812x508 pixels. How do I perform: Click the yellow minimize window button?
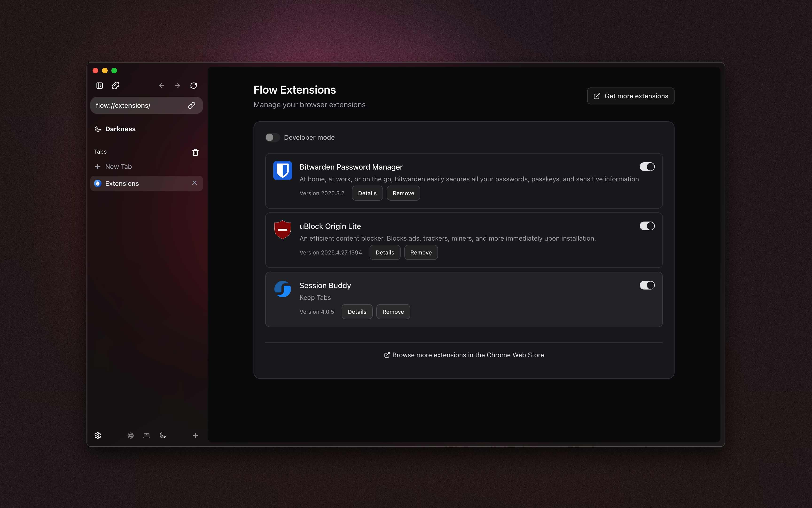pos(105,71)
